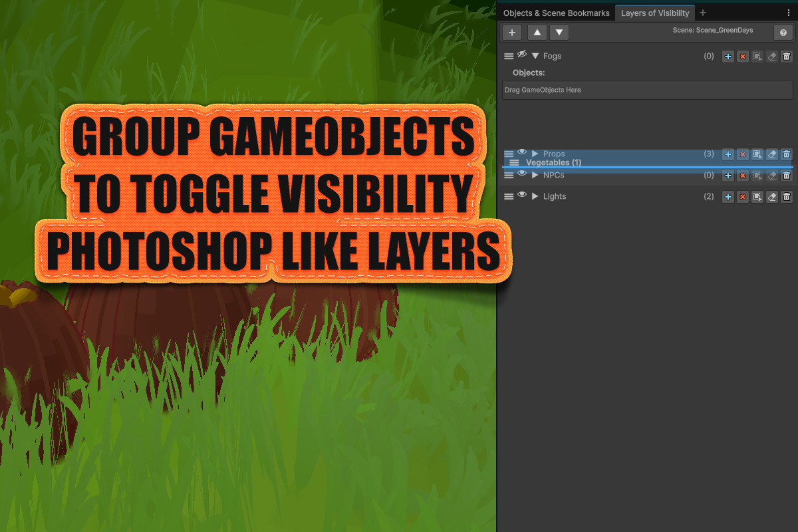
Task: Add selected objects to Fogs layer
Action: [728, 57]
